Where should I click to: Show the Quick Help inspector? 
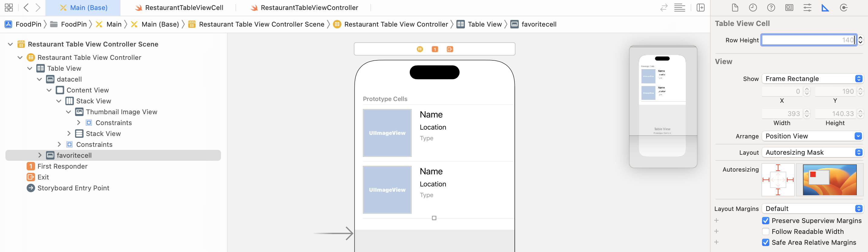pyautogui.click(x=771, y=8)
